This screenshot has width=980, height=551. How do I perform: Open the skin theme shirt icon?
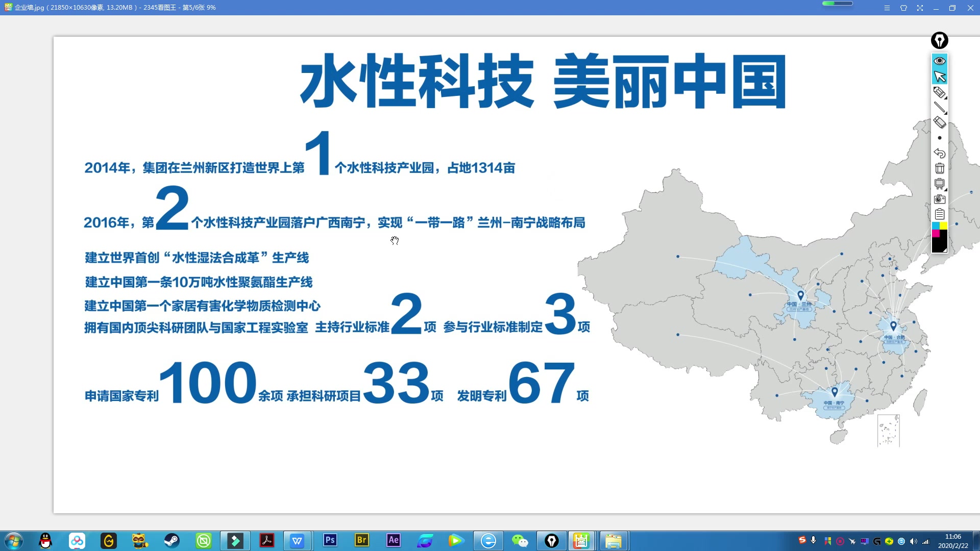pos(903,8)
